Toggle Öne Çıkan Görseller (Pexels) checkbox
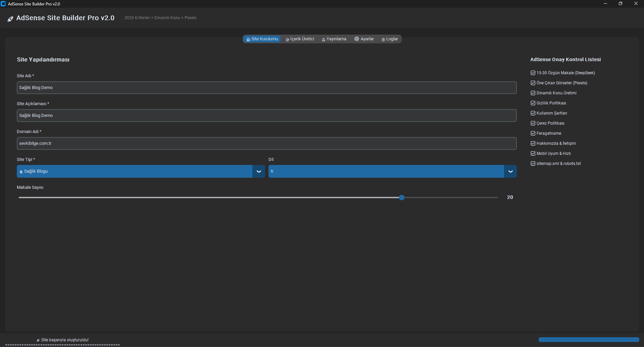Image resolution: width=644 pixels, height=347 pixels. [x=533, y=83]
